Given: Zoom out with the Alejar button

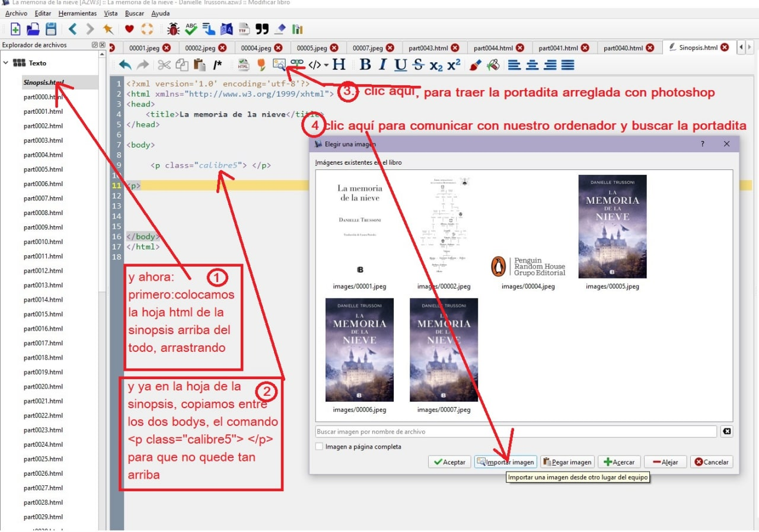Looking at the screenshot, I should (665, 462).
